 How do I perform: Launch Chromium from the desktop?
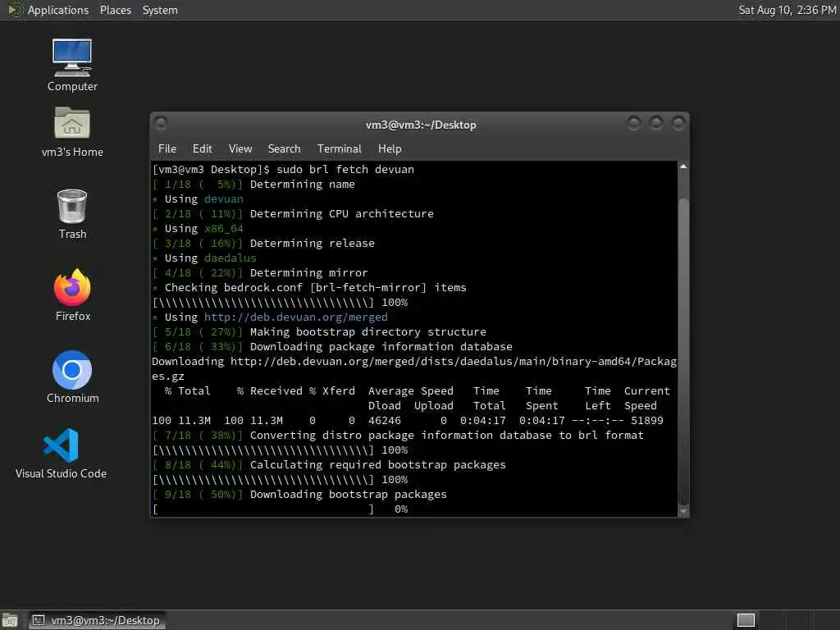[x=72, y=377]
